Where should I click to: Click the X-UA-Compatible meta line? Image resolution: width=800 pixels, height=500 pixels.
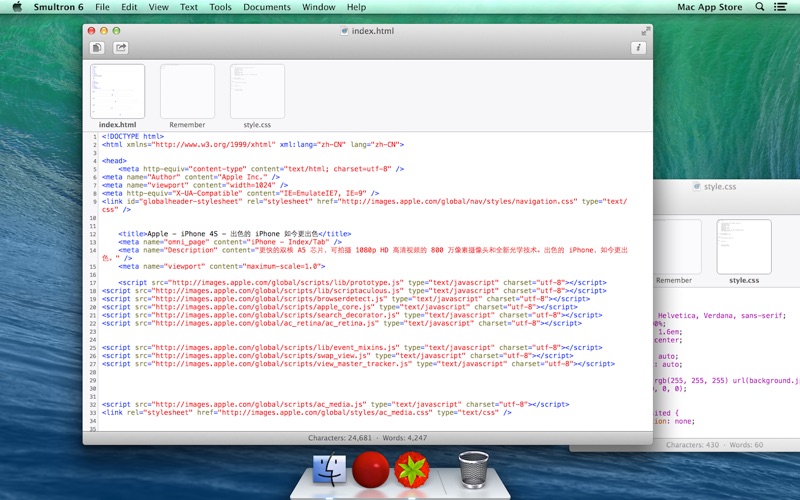pos(240,193)
